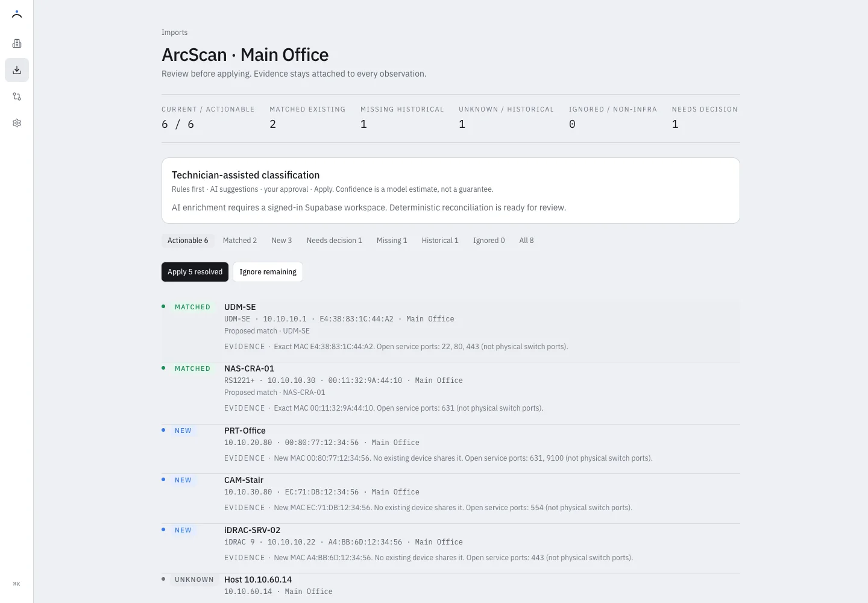Screen dimensions: 868x603
Task: Click the Proposed match · NAS-CRA-01 text
Action: pos(274,393)
